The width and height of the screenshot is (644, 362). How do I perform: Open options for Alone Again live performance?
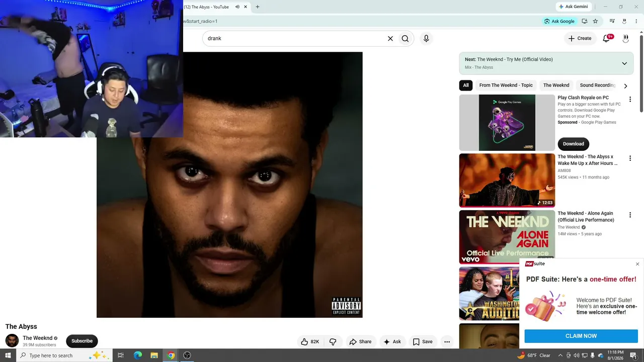click(x=630, y=215)
